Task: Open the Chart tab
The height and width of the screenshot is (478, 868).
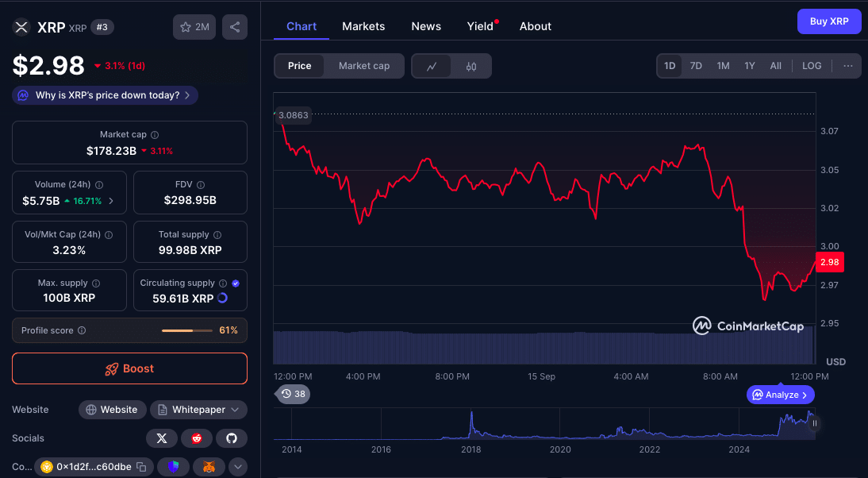Action: pos(301,26)
